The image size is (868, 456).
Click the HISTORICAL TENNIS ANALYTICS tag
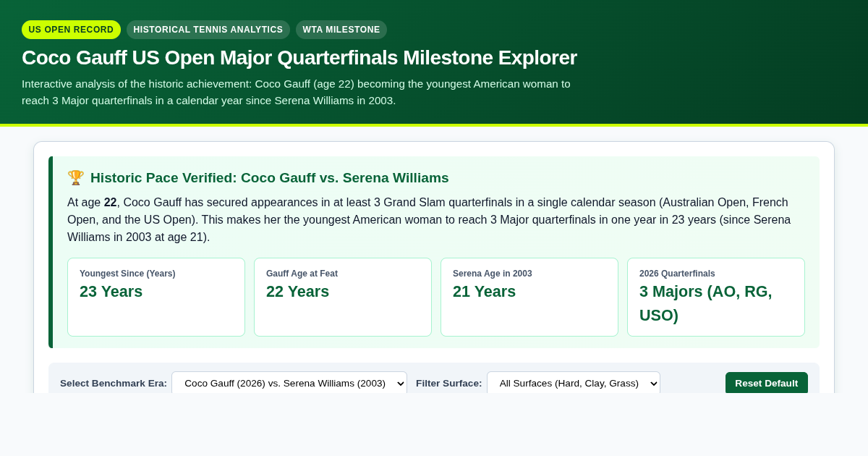point(208,30)
